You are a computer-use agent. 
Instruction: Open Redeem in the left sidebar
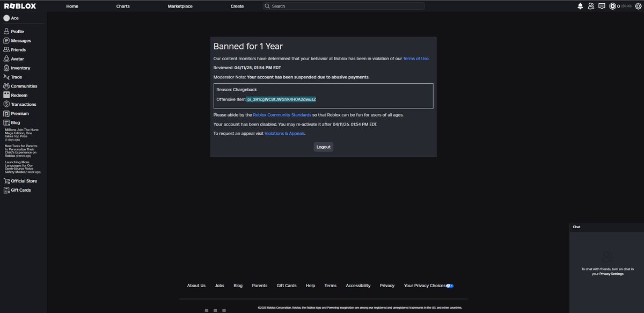tap(15, 96)
